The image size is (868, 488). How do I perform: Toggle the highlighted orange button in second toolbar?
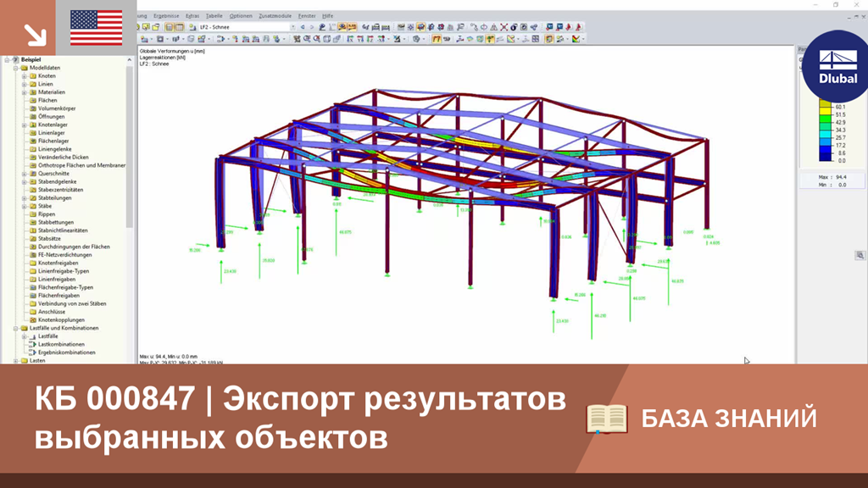point(437,39)
